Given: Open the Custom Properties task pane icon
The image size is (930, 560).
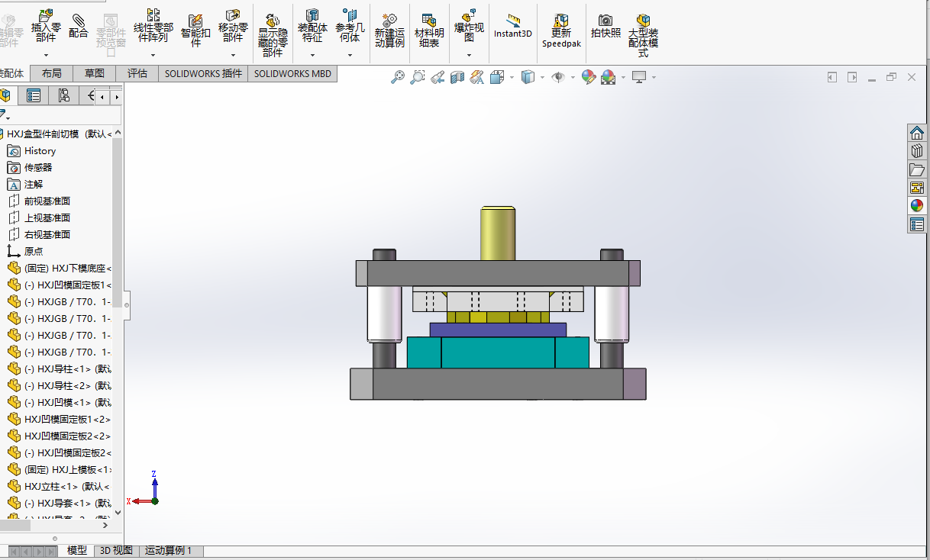Looking at the screenshot, I should [917, 224].
